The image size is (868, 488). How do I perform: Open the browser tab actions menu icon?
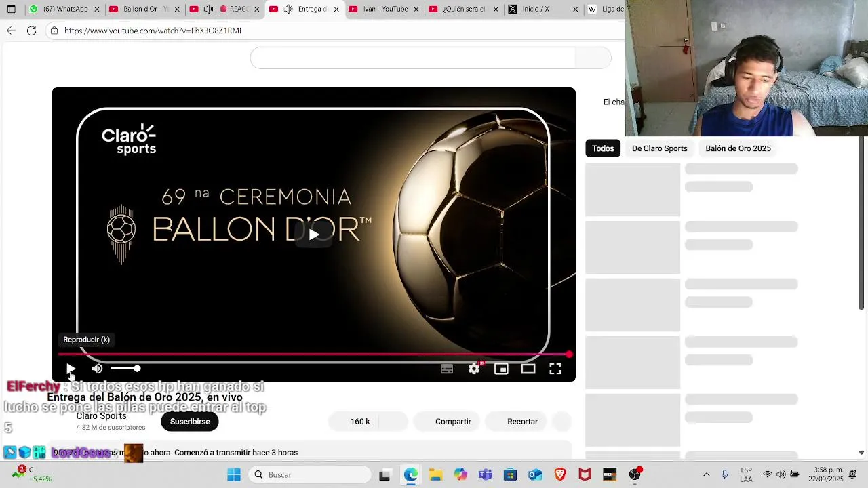pyautogui.click(x=11, y=9)
